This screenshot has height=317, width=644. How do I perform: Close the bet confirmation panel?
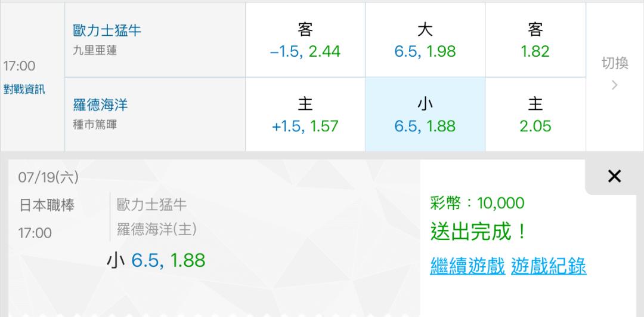(614, 176)
